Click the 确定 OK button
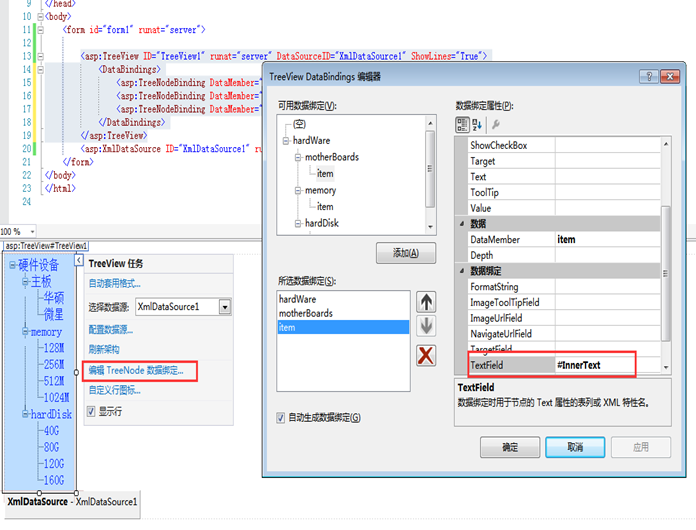 click(x=509, y=447)
